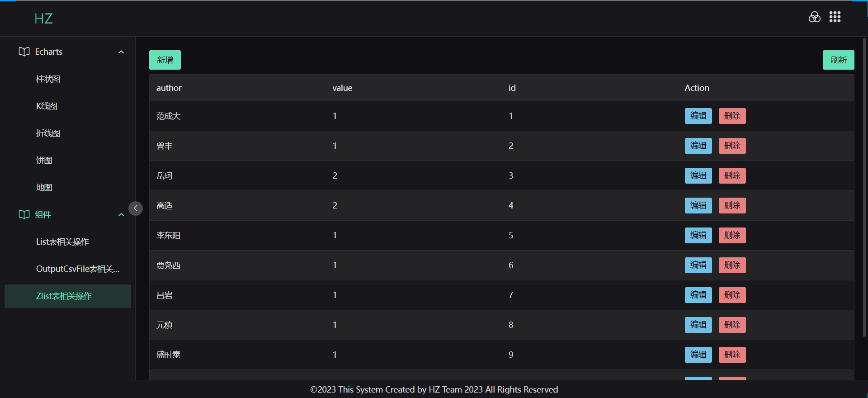
Task: Click the book icon beside 组件
Action: [24, 214]
